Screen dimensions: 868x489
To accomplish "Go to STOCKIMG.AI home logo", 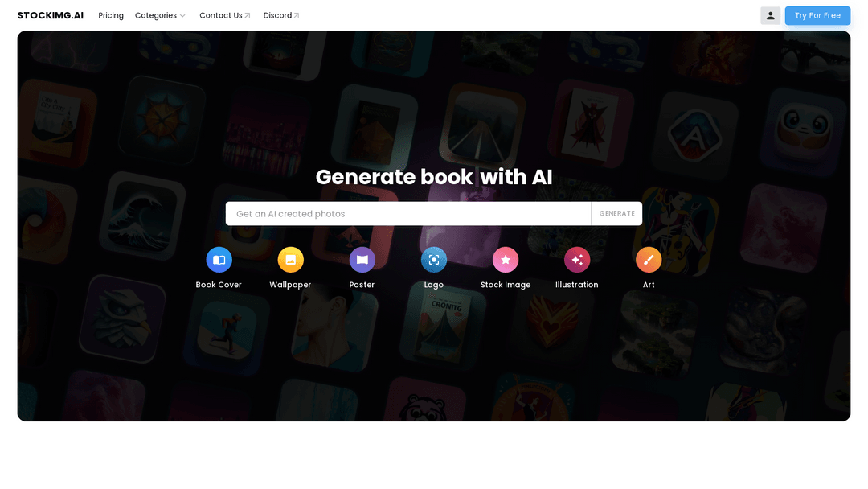I will pyautogui.click(x=51, y=15).
